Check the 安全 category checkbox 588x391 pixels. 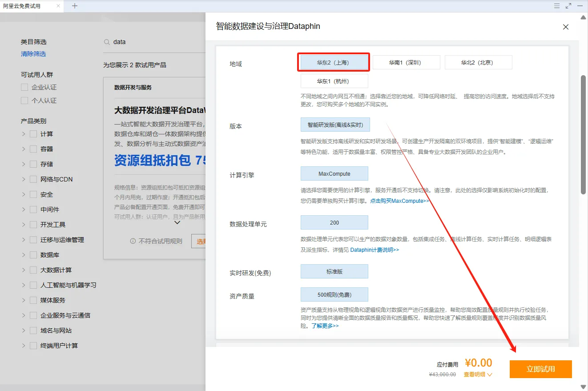[x=33, y=194]
